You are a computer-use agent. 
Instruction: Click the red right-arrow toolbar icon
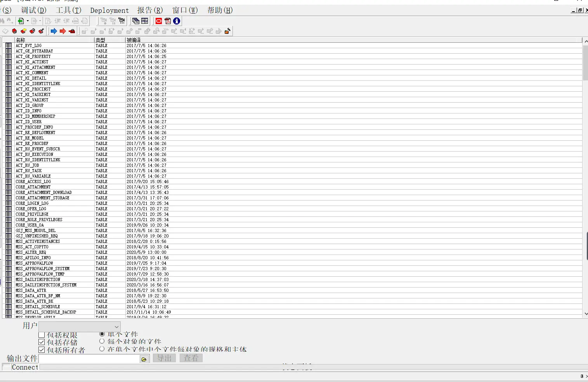[63, 31]
